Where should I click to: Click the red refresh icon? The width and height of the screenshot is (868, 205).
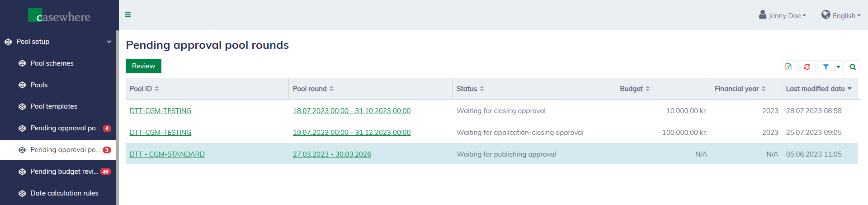pyautogui.click(x=807, y=67)
